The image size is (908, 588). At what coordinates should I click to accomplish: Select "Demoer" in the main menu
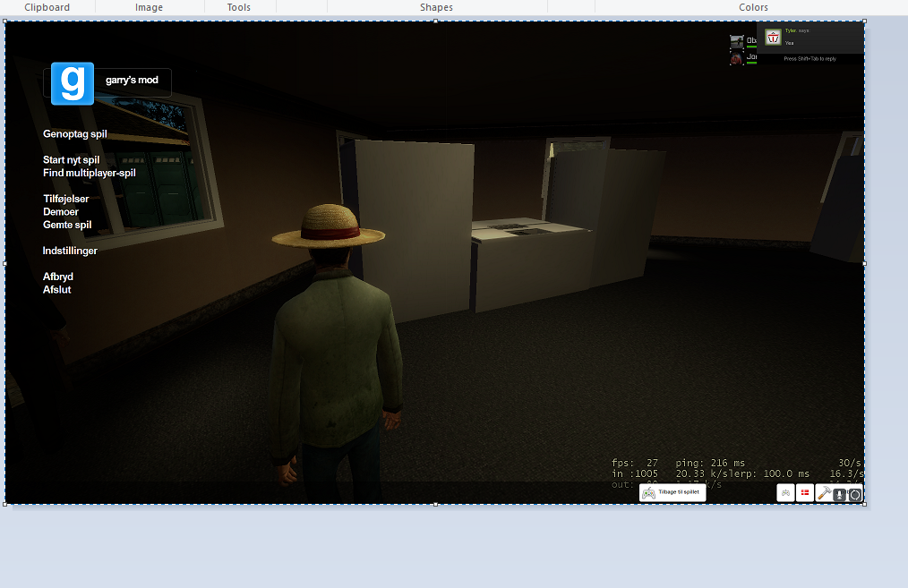tap(61, 212)
